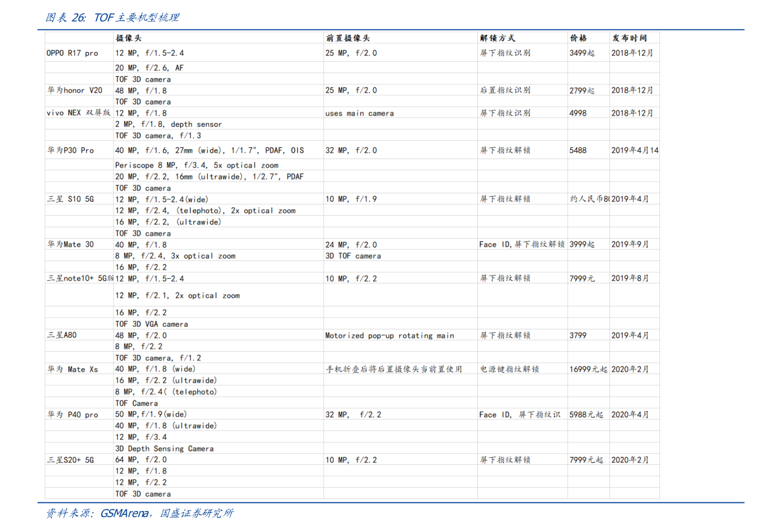Viewport: 783px width, 532px height.
Task: Select the vivo NEX 双屏版 cell
Action: 78,113
